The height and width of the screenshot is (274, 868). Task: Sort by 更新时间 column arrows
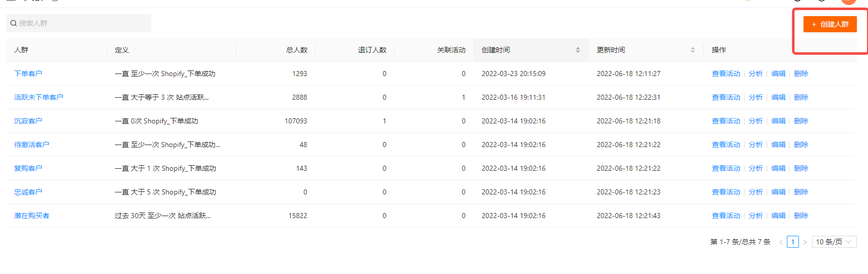tap(693, 50)
